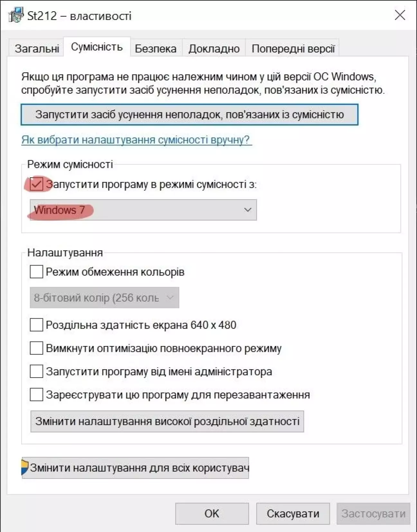Switch to the Загальні tab
Image resolution: width=417 pixels, height=532 pixels.
click(37, 49)
